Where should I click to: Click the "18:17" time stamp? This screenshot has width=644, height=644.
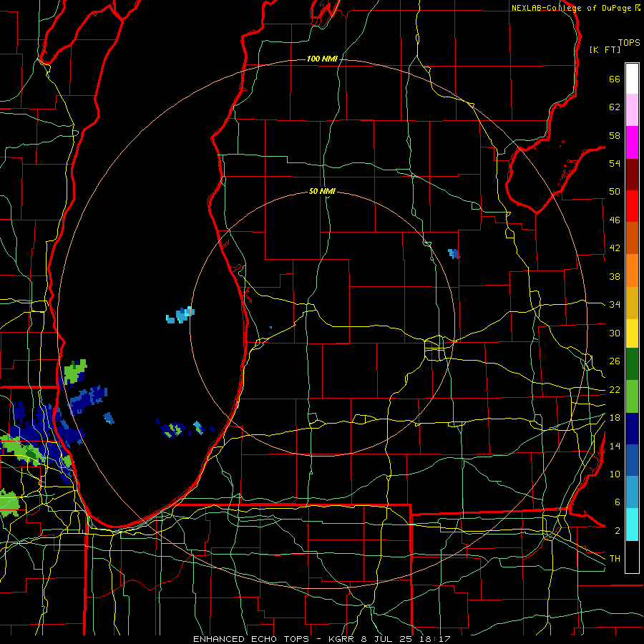(434, 639)
